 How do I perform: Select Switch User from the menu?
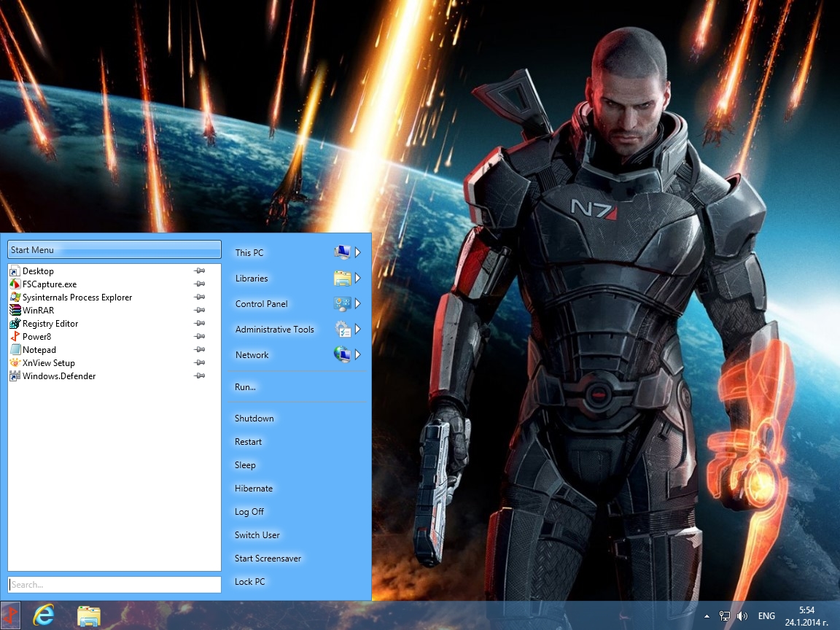[257, 534]
